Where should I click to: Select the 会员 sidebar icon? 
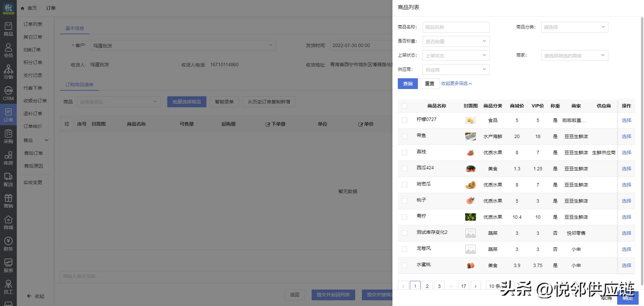[x=8, y=50]
